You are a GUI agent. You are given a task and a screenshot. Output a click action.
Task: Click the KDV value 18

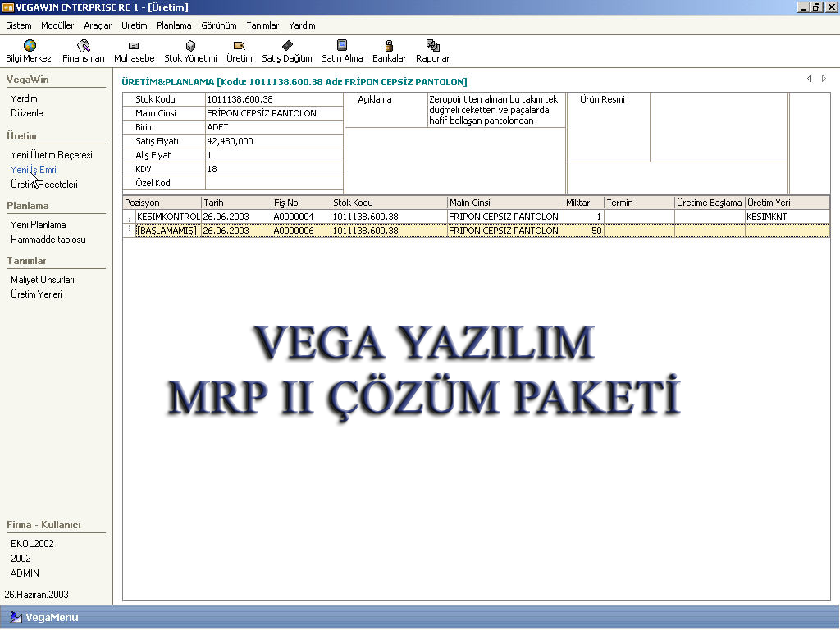coord(274,169)
